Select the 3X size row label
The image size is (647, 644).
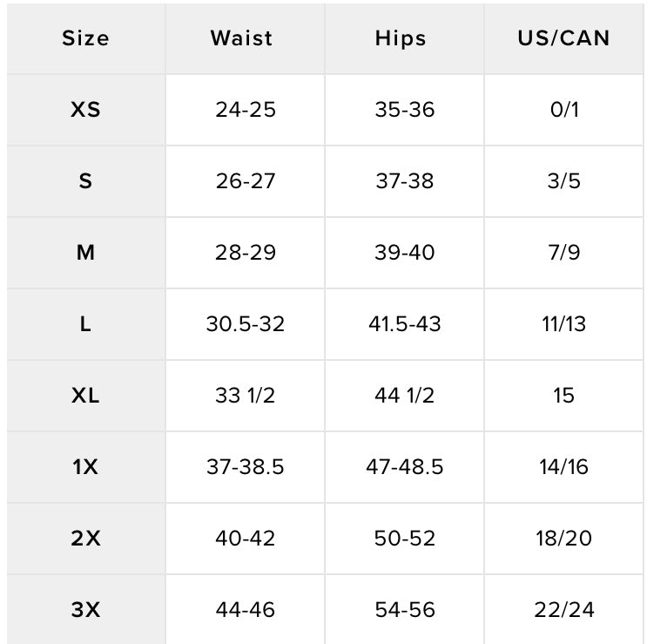(85, 610)
